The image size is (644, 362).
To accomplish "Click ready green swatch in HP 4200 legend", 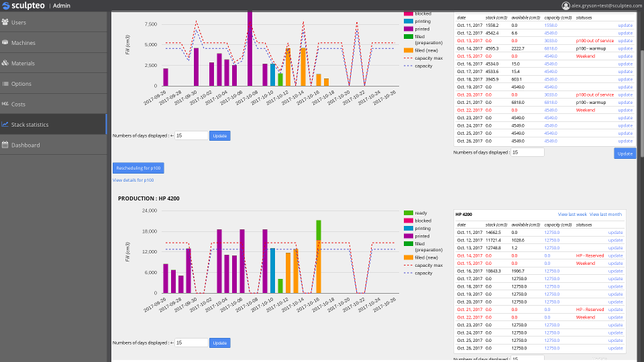I will click(x=409, y=213).
